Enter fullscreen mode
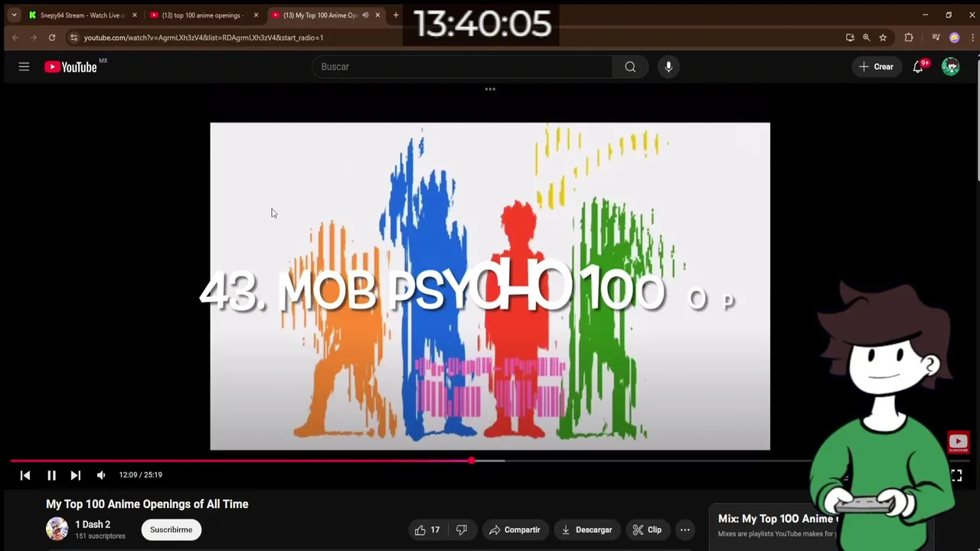980x551 pixels. click(x=956, y=475)
